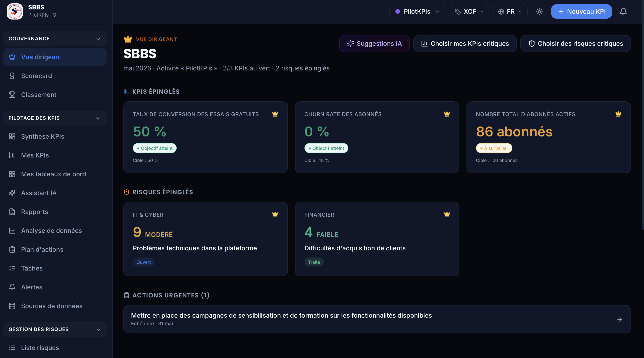The width and height of the screenshot is (644, 358).
Task: Navigate to Synthèse KPIs
Action: coord(55,136)
